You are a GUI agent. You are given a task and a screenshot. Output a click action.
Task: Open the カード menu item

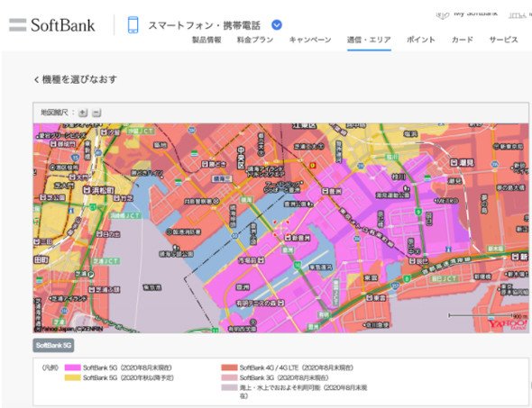coord(462,40)
